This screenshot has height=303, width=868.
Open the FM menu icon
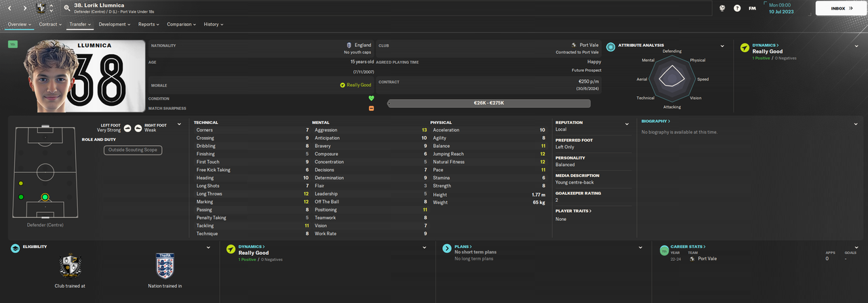click(752, 8)
